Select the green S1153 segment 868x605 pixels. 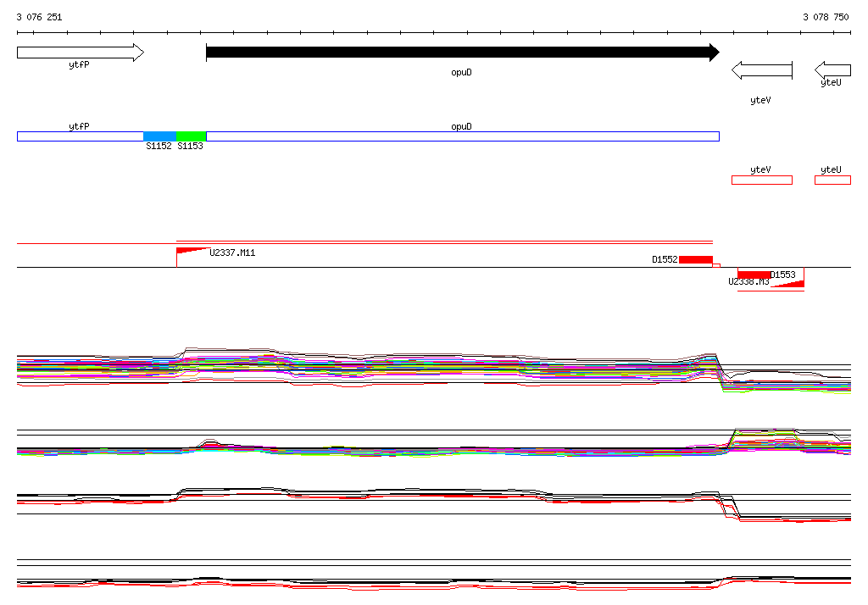[x=191, y=136]
